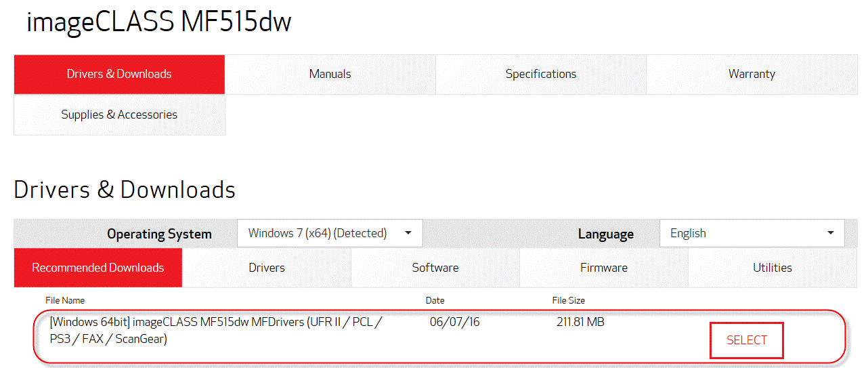Click the File Size column header

pos(568,300)
